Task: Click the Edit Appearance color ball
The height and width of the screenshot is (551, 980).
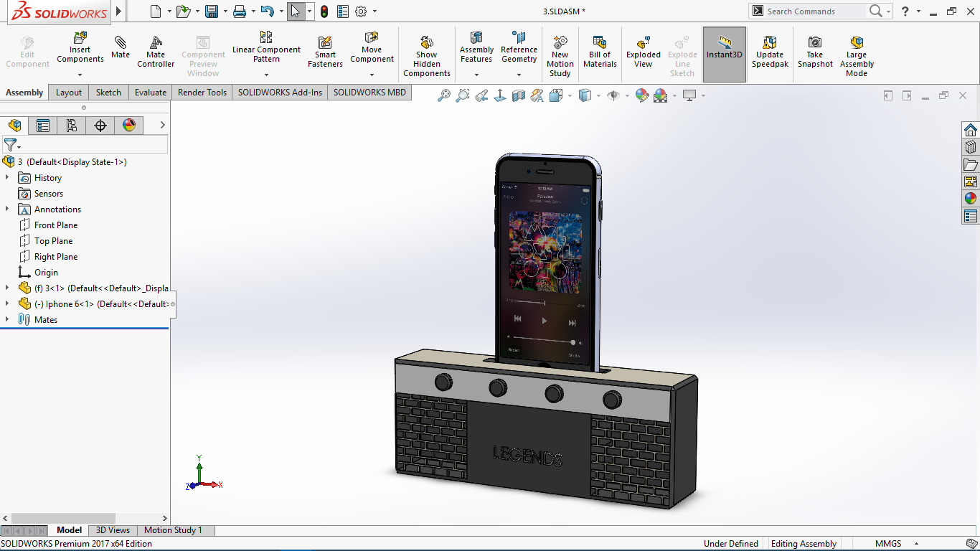Action: coord(641,95)
